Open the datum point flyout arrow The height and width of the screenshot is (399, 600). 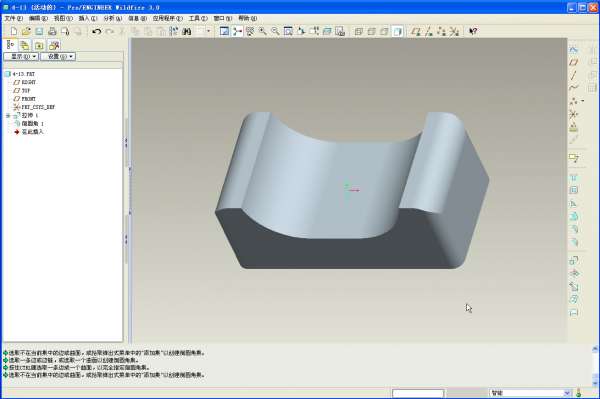point(582,101)
